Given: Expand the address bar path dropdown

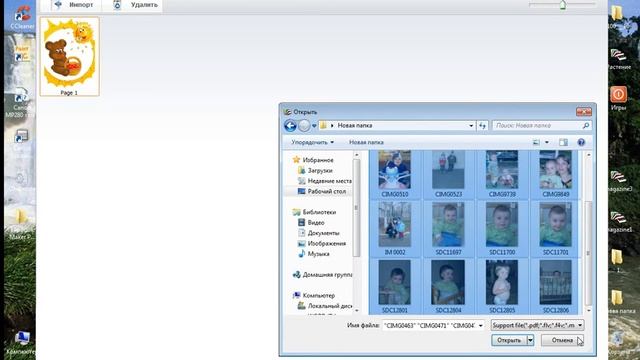Looking at the screenshot, I should [x=471, y=126].
